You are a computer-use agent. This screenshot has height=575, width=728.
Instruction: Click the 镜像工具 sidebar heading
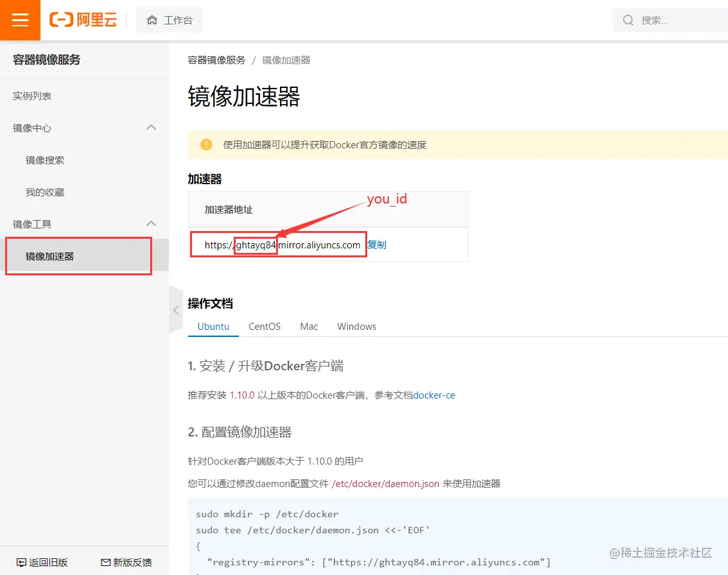pyautogui.click(x=32, y=224)
